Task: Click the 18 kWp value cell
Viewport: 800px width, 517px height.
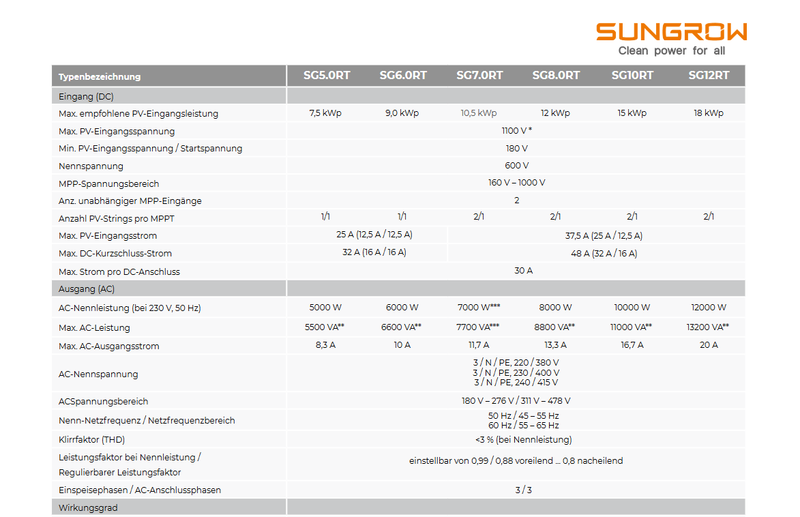Action: 708,114
